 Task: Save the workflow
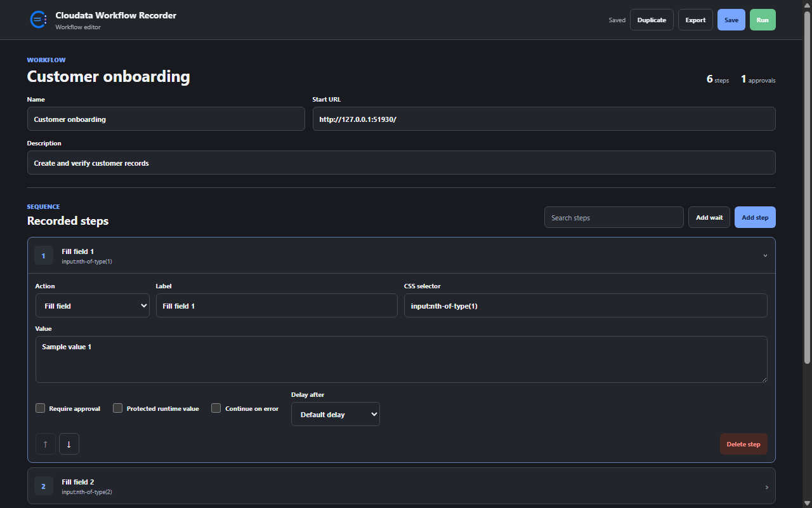click(731, 20)
